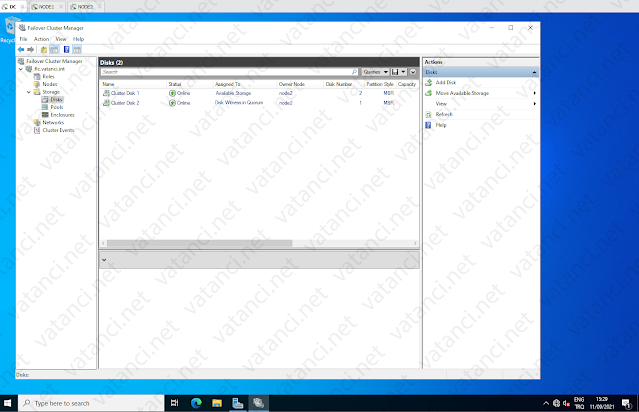
Task: Click the Cluster Disk 1 disk icon
Action: [106, 93]
